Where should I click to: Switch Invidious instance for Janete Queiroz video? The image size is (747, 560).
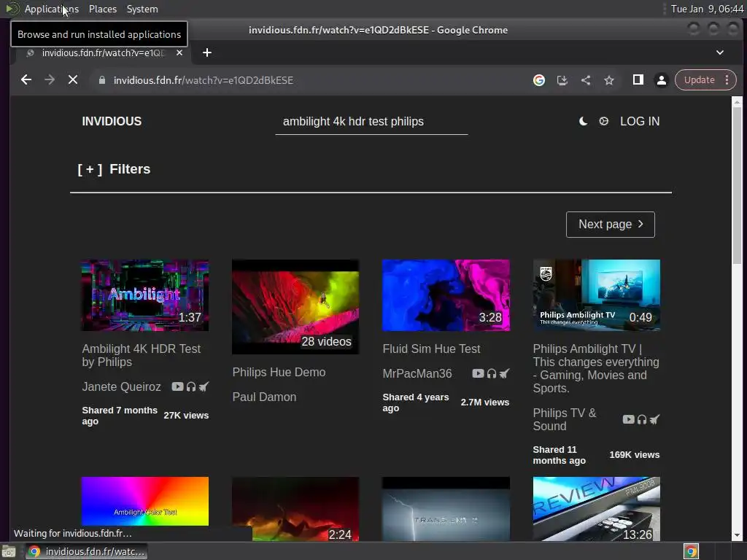(x=204, y=386)
